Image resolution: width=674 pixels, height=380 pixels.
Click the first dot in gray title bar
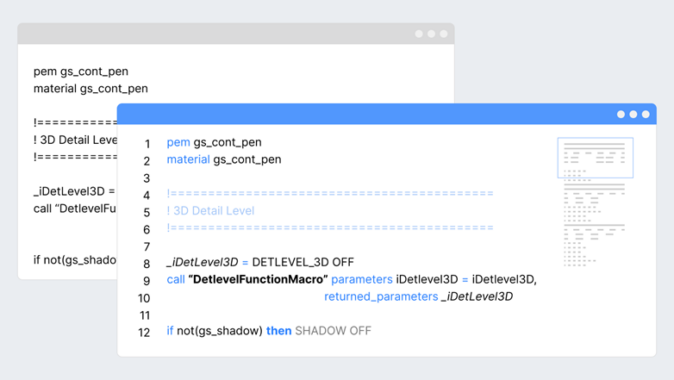(419, 34)
